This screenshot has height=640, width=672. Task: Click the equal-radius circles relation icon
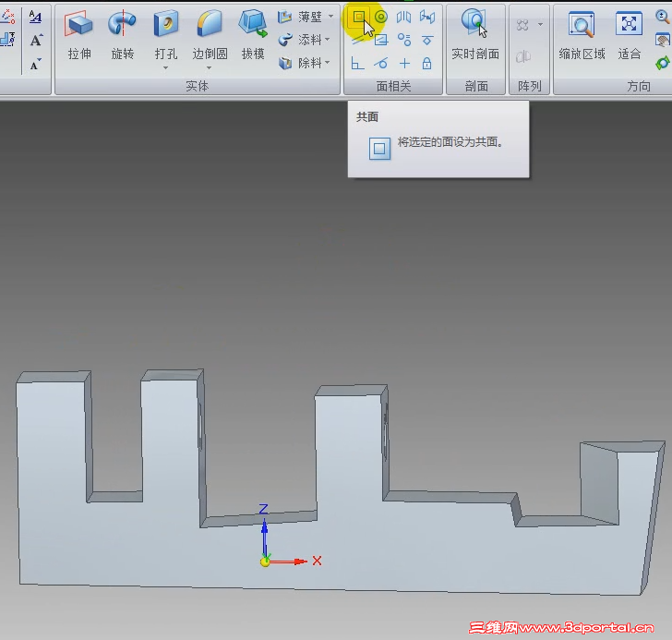pos(403,40)
